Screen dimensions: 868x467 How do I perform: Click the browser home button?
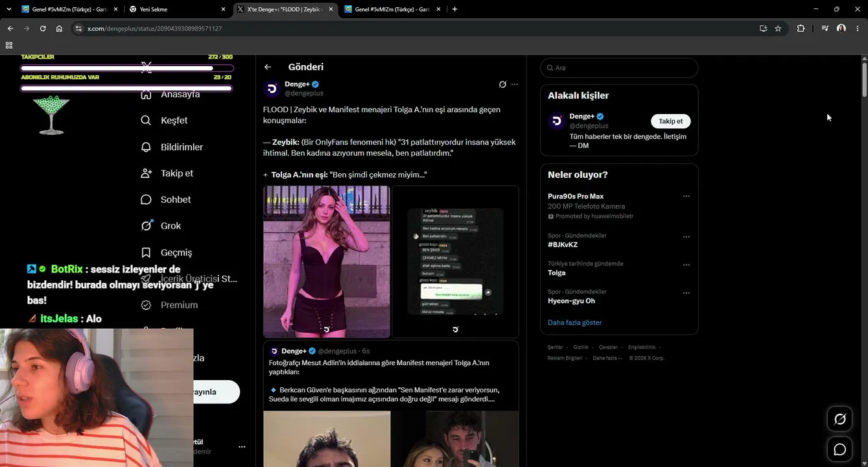tap(59, 29)
